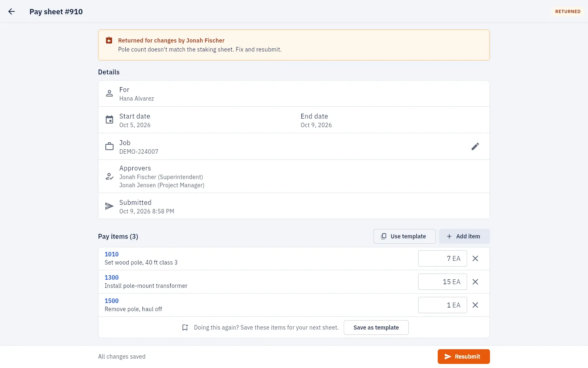Click the returned clipboard icon in banner
The height and width of the screenshot is (368, 588).
point(109,40)
